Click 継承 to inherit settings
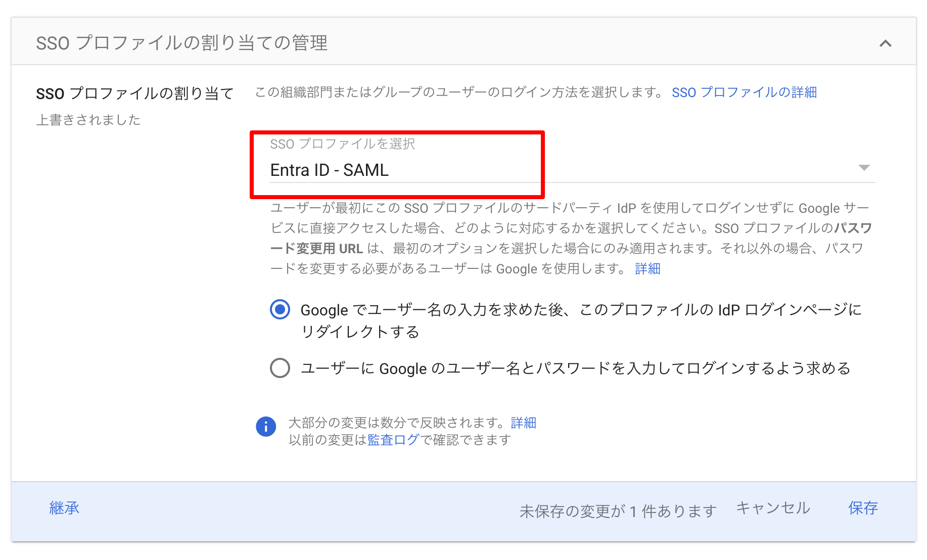927x560 pixels. 64,508
